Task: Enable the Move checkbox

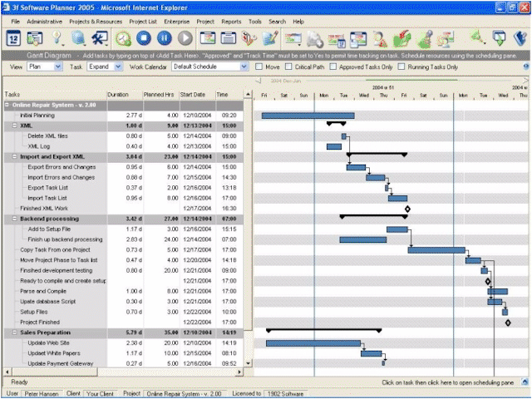Action: [x=259, y=66]
